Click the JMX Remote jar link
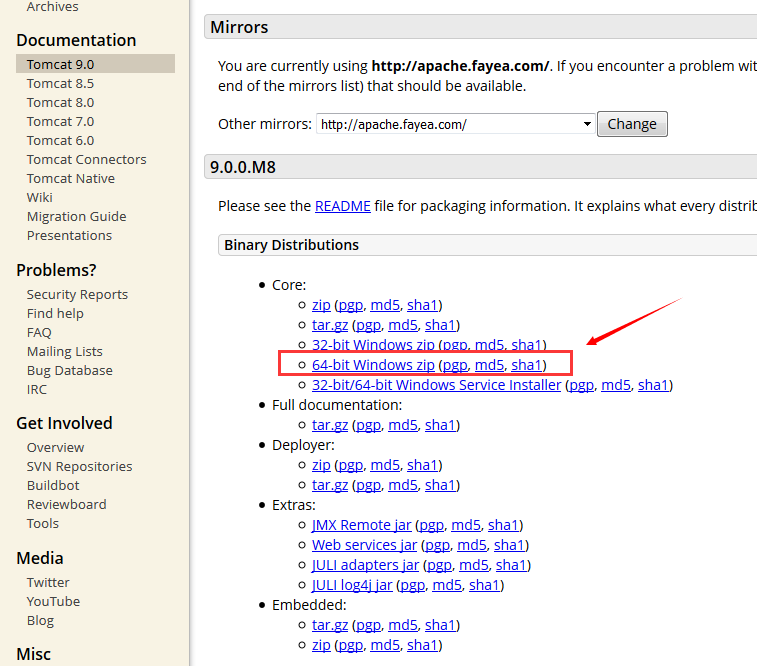 coord(362,525)
